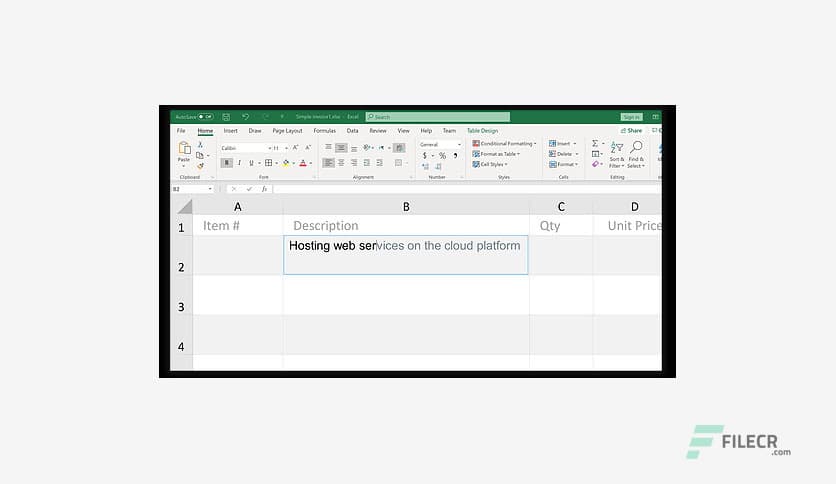Toggle Bold formatting
This screenshot has width=836, height=484.
tap(225, 163)
